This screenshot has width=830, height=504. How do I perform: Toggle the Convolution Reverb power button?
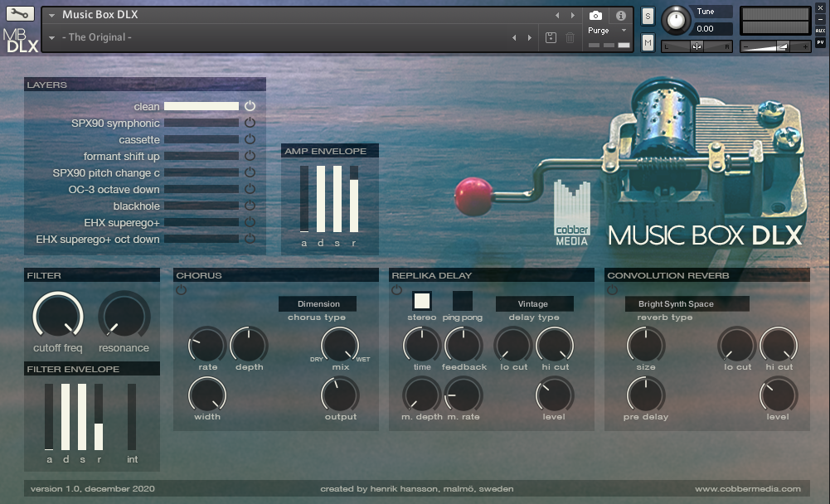tap(613, 290)
